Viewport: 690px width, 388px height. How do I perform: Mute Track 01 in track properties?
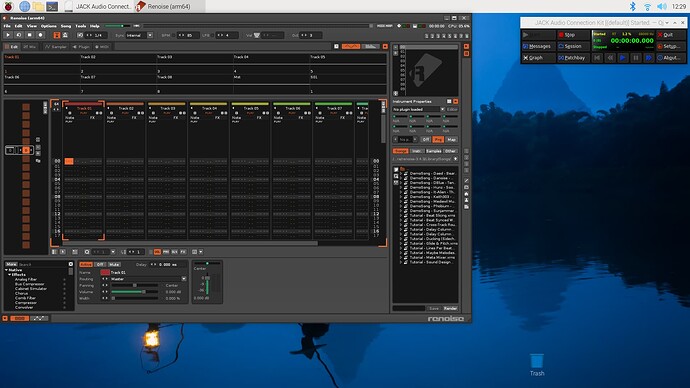pos(114,264)
